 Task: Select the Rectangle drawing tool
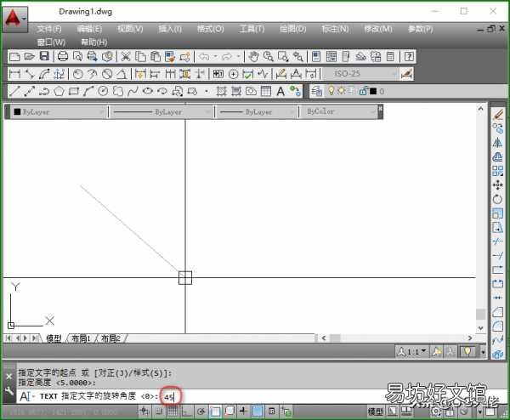coord(74,92)
